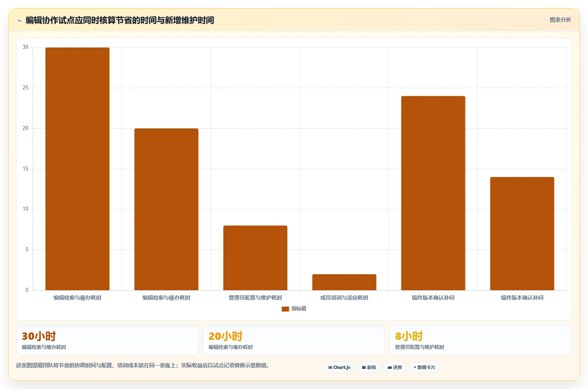Click the footnote text starting 这张图提醒团队

tap(143, 365)
